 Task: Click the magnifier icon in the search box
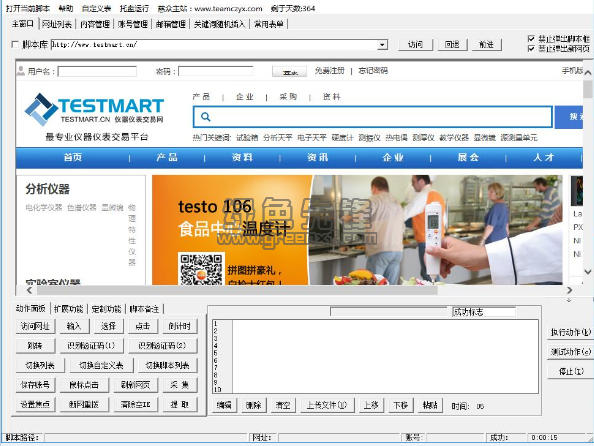[205, 116]
